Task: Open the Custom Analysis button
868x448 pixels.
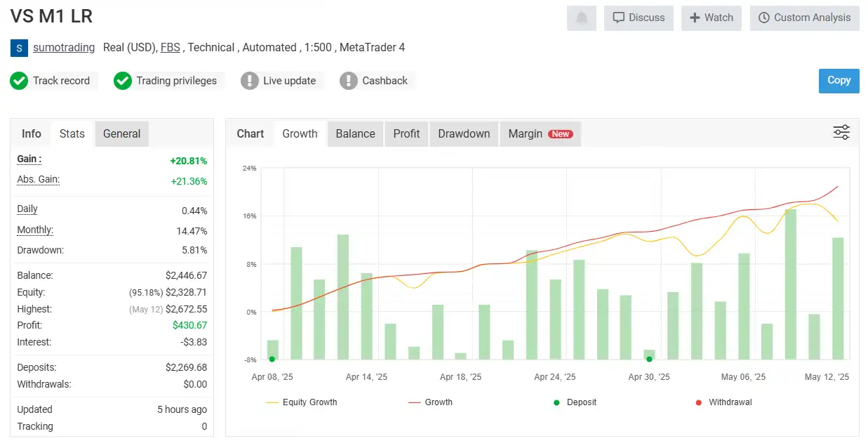Action: point(804,18)
